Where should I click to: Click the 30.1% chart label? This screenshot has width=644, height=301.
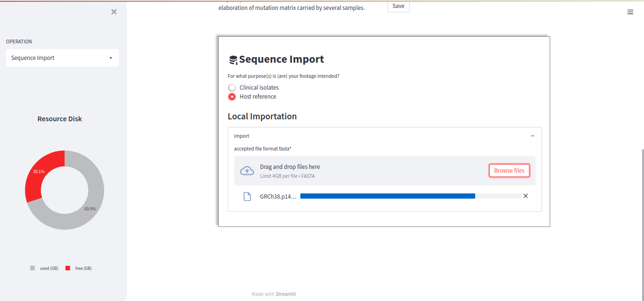tap(39, 172)
